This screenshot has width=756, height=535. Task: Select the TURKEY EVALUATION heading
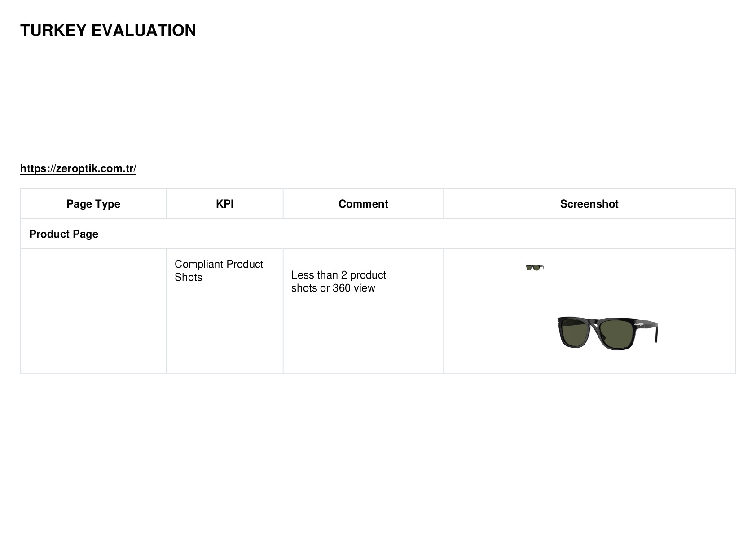[x=108, y=31]
